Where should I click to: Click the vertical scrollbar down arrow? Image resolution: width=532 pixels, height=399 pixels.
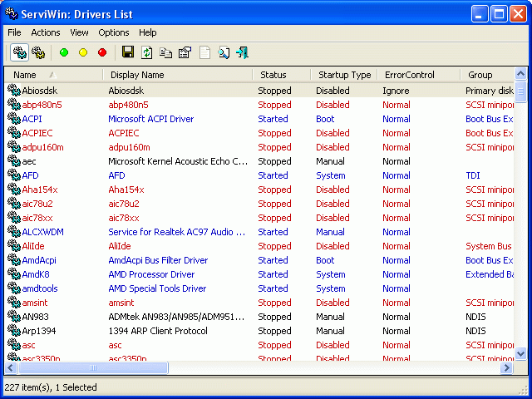pos(520,354)
